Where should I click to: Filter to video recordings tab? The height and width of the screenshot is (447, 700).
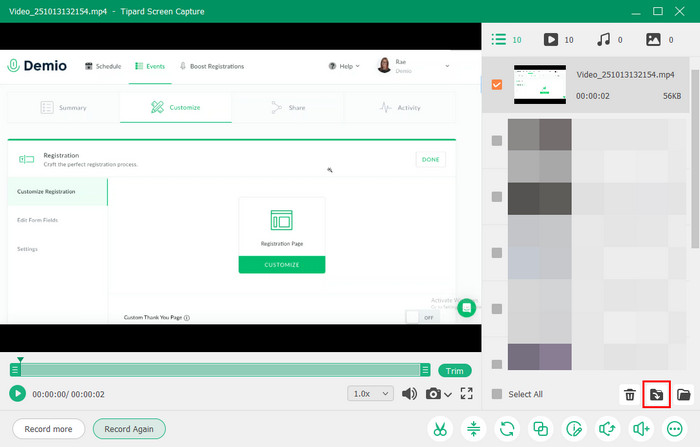[x=558, y=39]
